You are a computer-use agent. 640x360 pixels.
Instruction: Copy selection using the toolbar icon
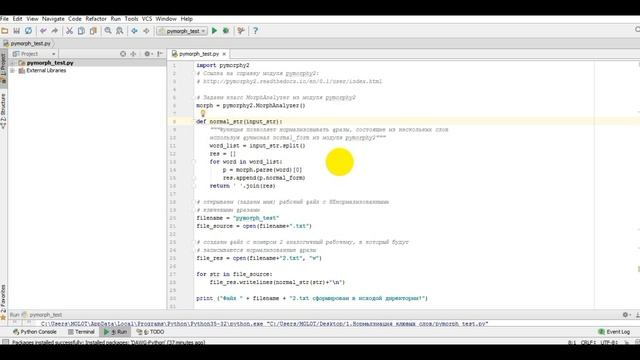click(x=81, y=31)
